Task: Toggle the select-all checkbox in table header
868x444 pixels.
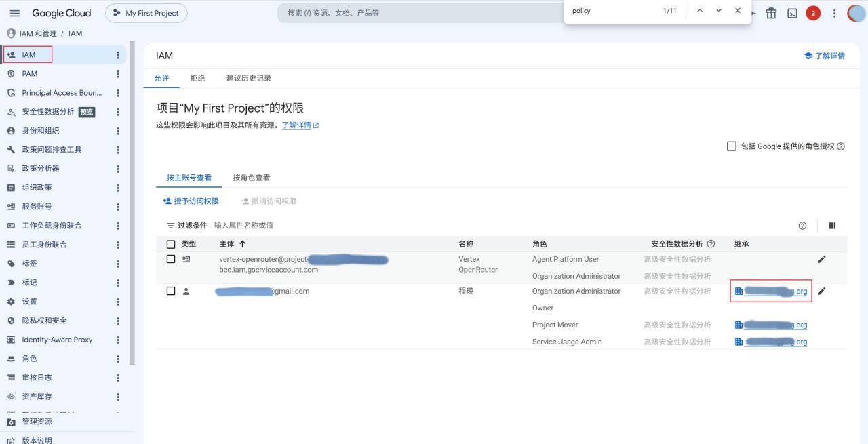Action: [x=171, y=244]
